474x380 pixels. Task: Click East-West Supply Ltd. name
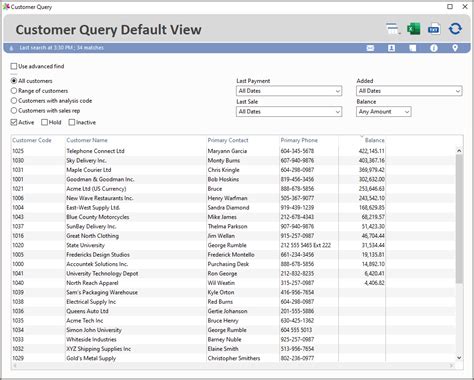93,207
